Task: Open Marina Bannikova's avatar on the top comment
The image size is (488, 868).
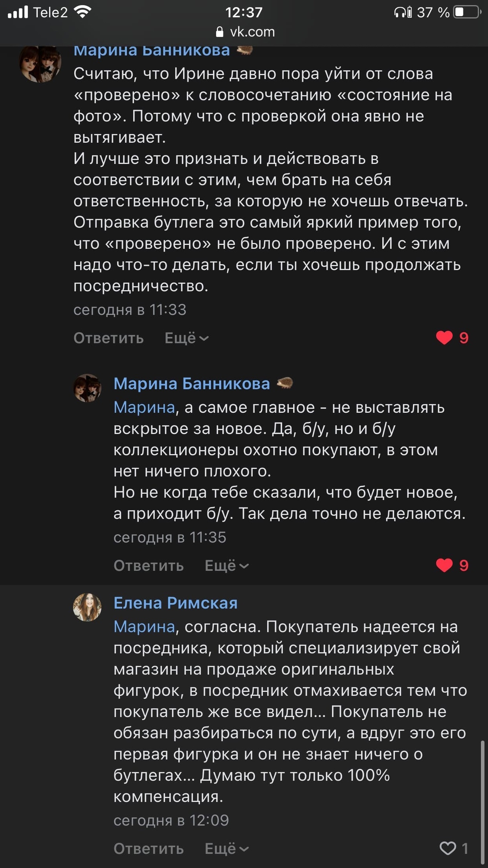Action: pyautogui.click(x=40, y=63)
